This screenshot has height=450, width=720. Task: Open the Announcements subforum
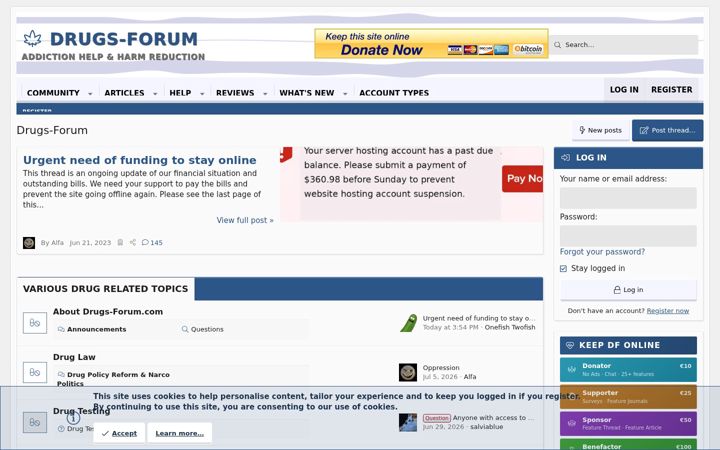coord(96,329)
